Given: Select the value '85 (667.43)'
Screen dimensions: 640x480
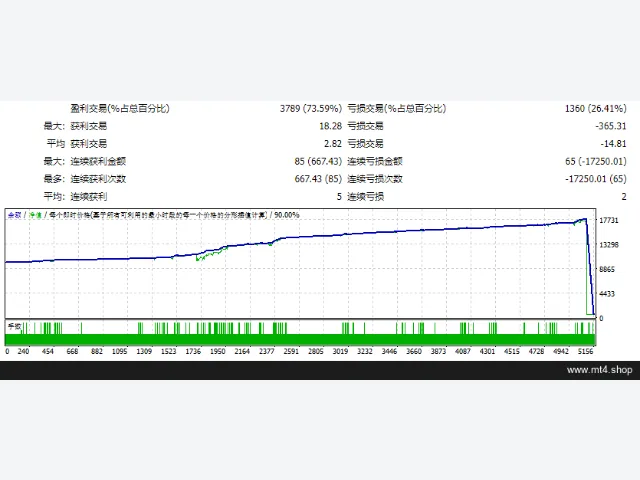Looking at the screenshot, I should (x=318, y=161).
